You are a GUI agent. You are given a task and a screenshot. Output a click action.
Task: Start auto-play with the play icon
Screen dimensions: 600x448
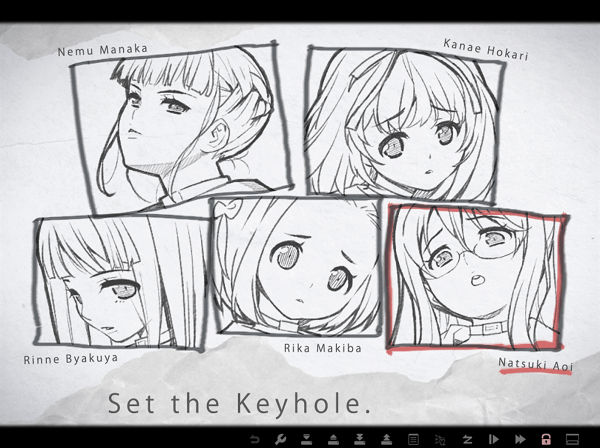tap(494, 439)
